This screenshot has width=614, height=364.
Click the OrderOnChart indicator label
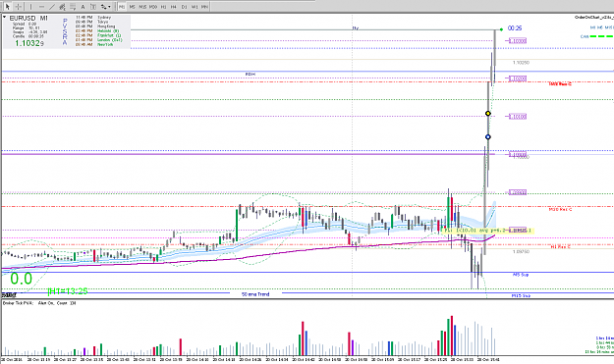593,18
